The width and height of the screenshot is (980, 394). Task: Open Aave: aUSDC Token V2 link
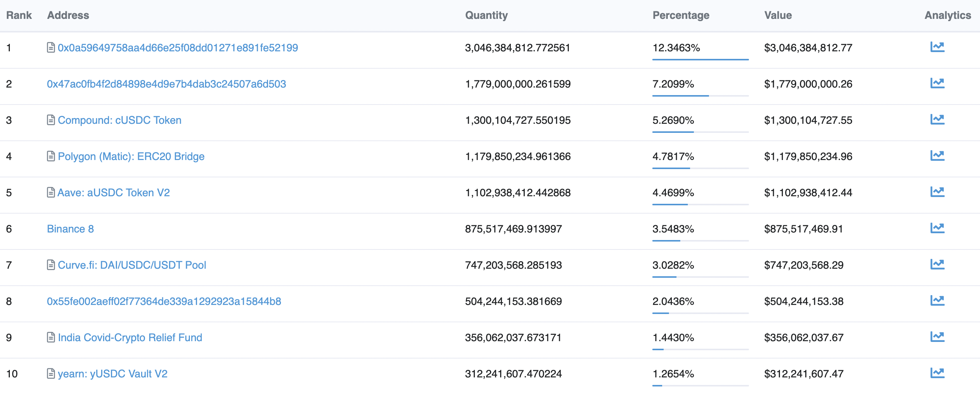tap(113, 193)
